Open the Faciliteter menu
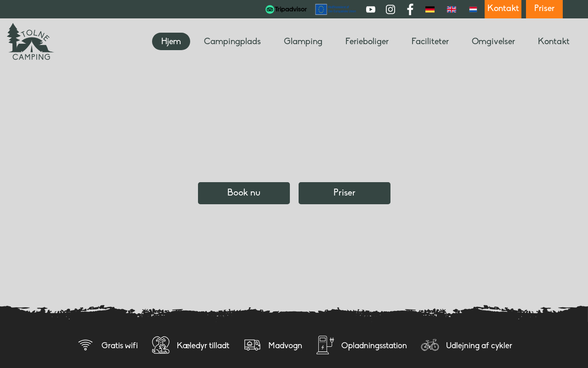The height and width of the screenshot is (368, 588). pyautogui.click(x=430, y=41)
